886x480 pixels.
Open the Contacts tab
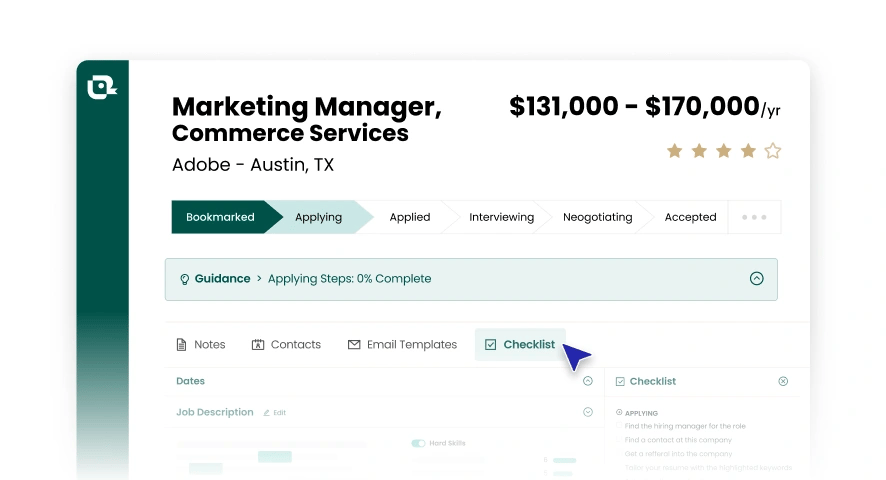[286, 344]
